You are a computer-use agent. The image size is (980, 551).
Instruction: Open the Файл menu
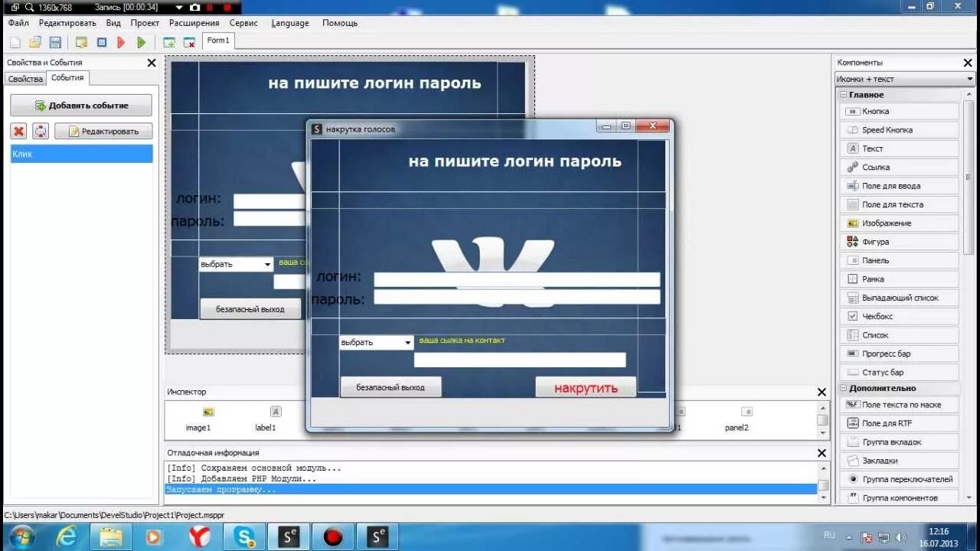18,23
